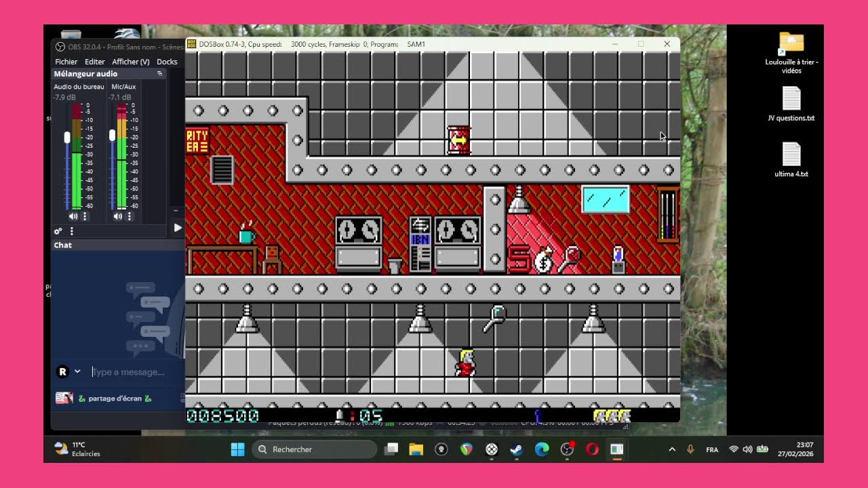Viewport: 868px width, 488px height.
Task: Open audio mixer three-dot menu beside gears
Action: click(71, 231)
